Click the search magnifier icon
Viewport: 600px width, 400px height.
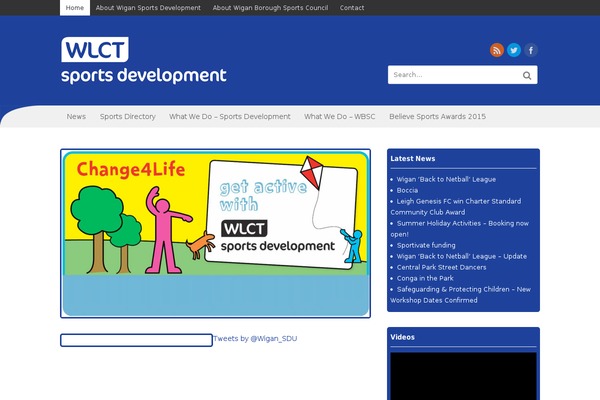(x=527, y=75)
